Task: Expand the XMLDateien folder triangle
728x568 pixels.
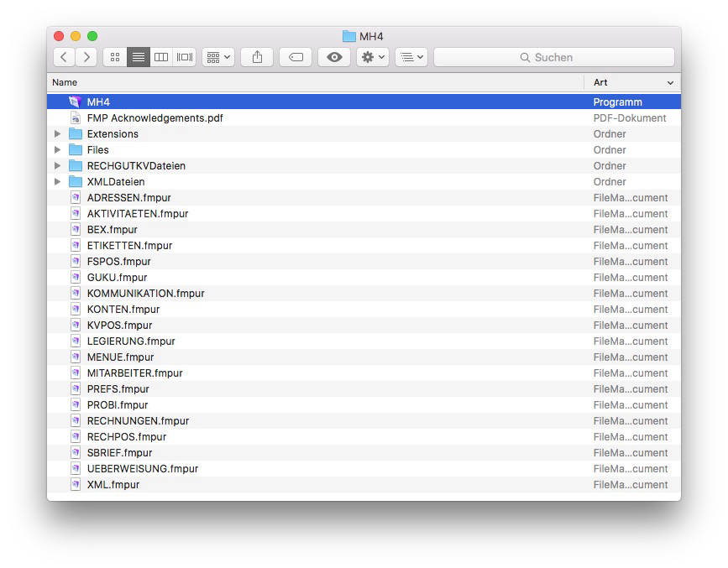Action: 58,182
